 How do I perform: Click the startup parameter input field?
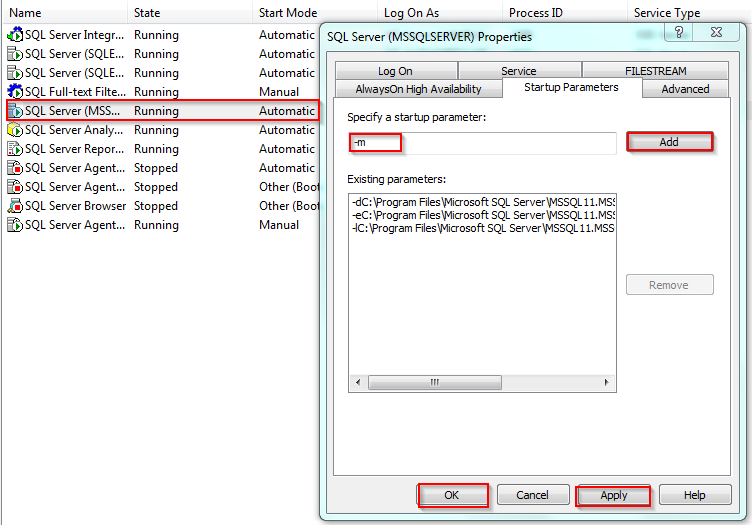tap(482, 143)
